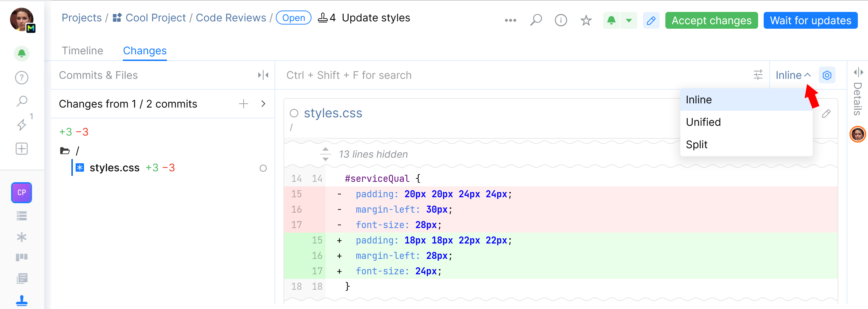Screen dimensions: 868x309
Task: Click Wait for updates button
Action: [810, 20]
